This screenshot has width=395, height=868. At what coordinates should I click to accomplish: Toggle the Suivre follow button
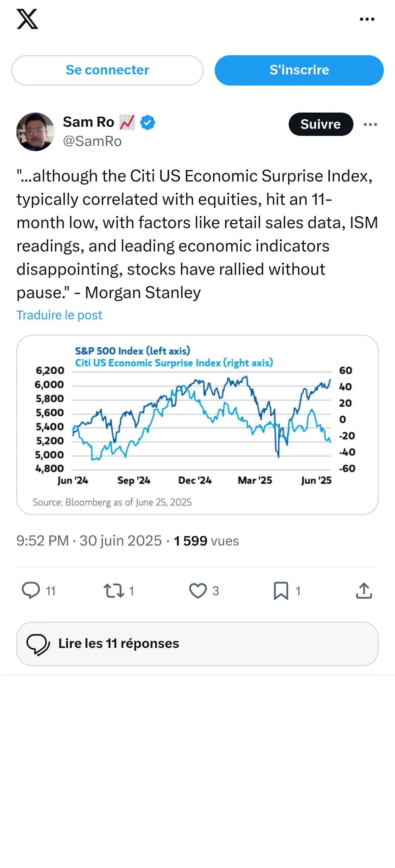pos(320,124)
